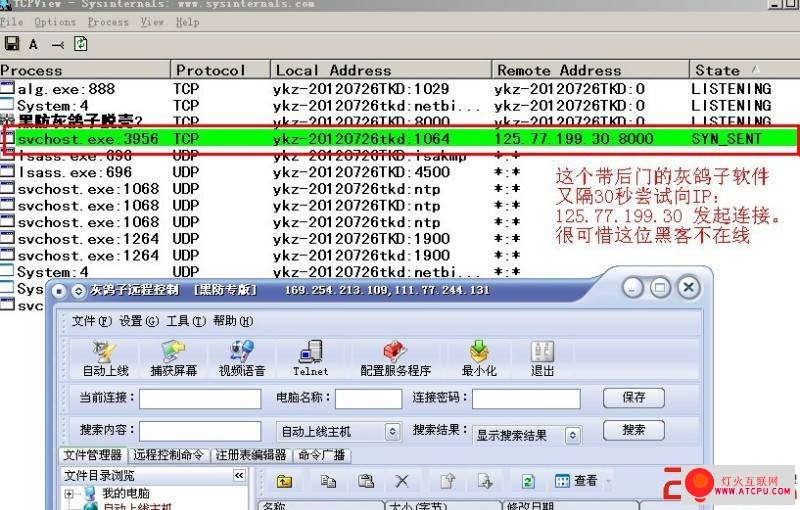Open the View menu in TCPView
Image resolution: width=800 pixels, height=510 pixels.
[x=152, y=22]
